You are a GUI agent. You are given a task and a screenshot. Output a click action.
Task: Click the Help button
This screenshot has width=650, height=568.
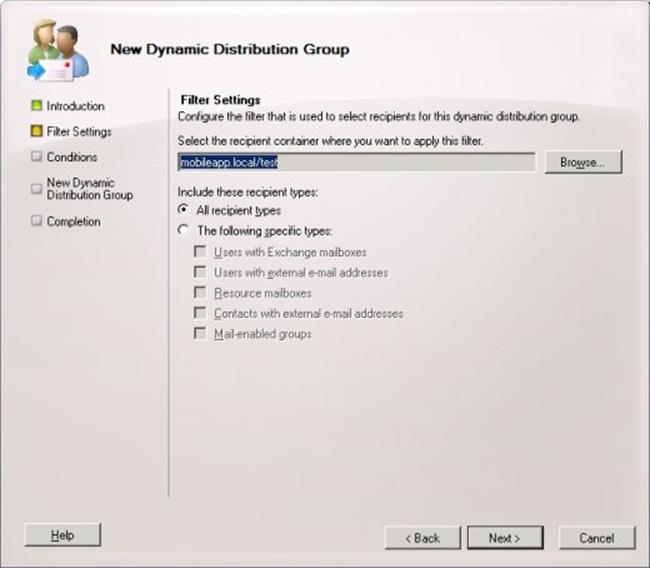63,535
